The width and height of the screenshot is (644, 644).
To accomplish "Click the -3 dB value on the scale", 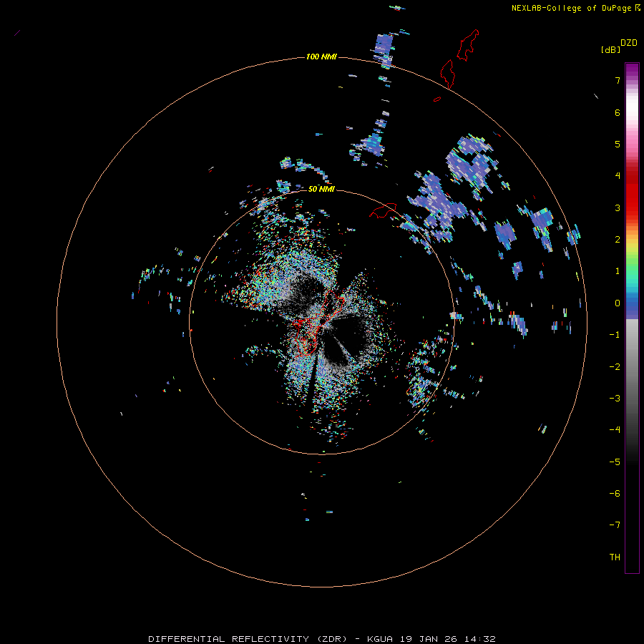I will 615,399.
